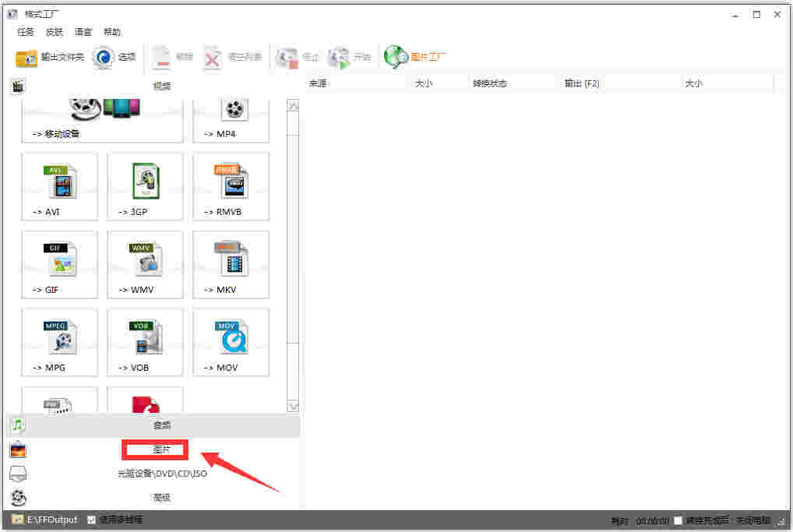793x532 pixels.
Task: Click the last 大小 size column header
Action: click(x=728, y=83)
